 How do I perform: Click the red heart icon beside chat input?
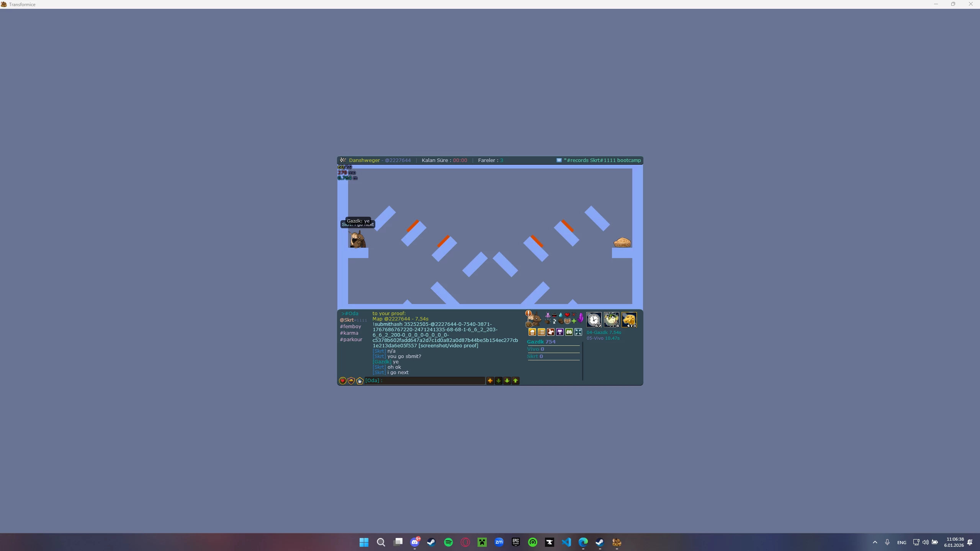343,381
